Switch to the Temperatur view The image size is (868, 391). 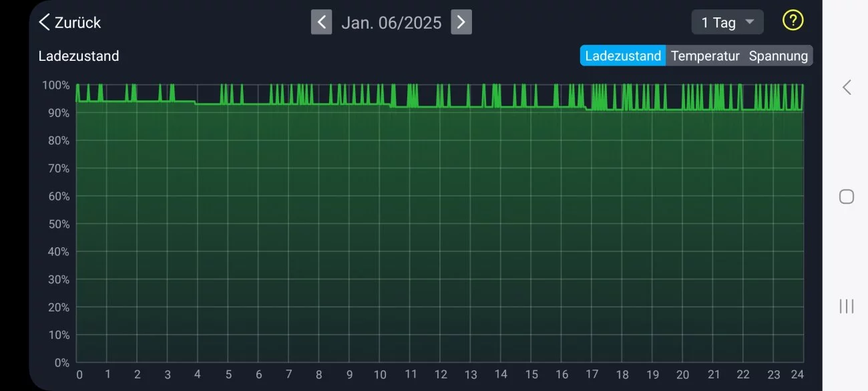click(x=705, y=56)
